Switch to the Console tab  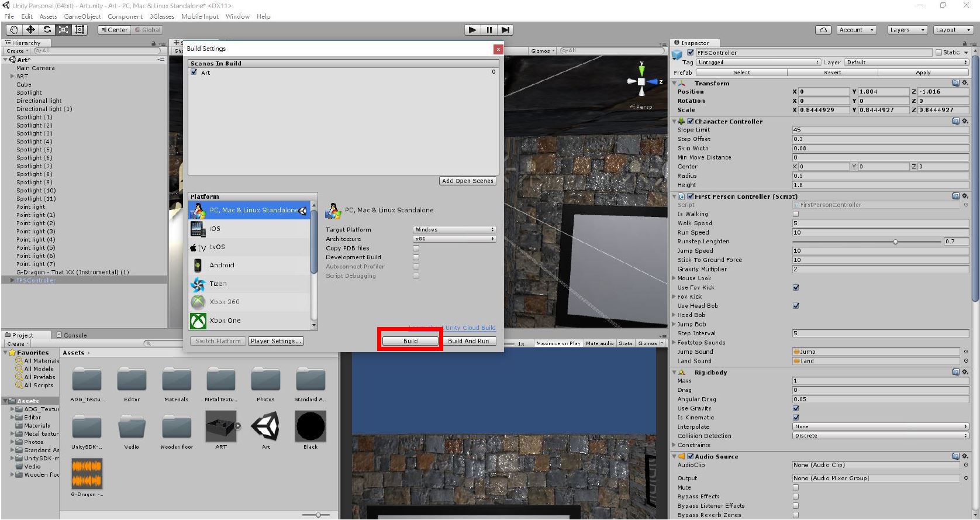point(71,335)
